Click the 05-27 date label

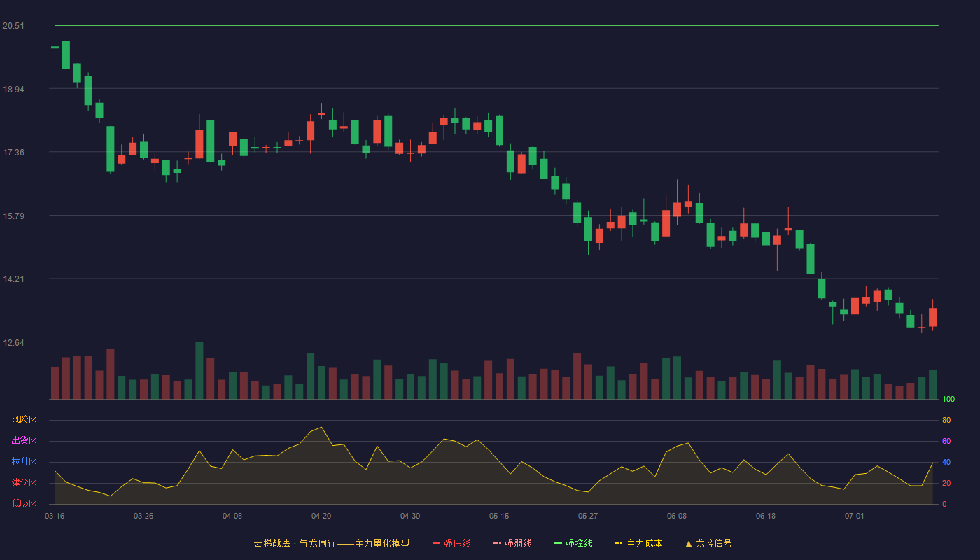(588, 516)
